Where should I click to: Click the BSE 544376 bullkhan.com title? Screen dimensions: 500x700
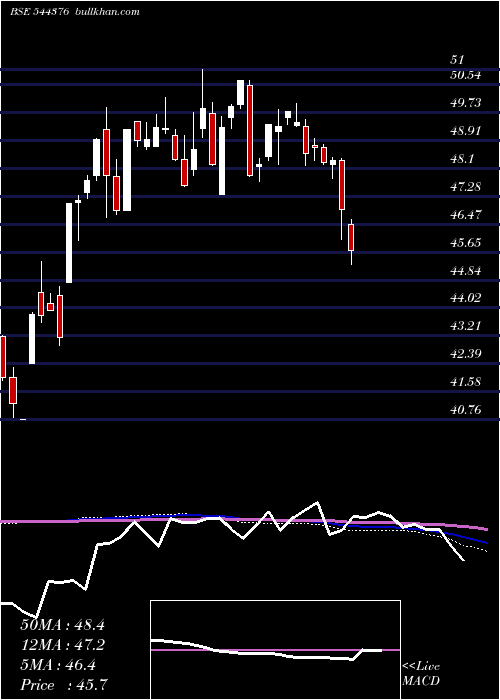tap(75, 12)
